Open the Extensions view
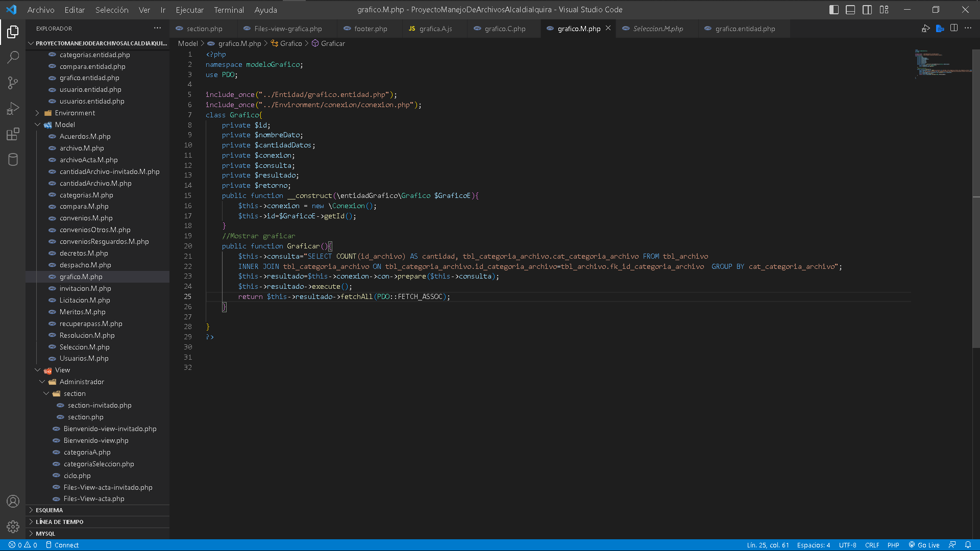Image resolution: width=980 pixels, height=551 pixels. (x=13, y=134)
